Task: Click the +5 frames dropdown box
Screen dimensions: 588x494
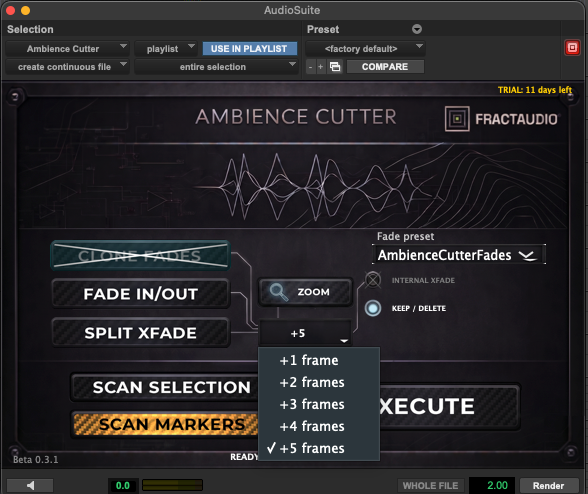Action: 305,333
